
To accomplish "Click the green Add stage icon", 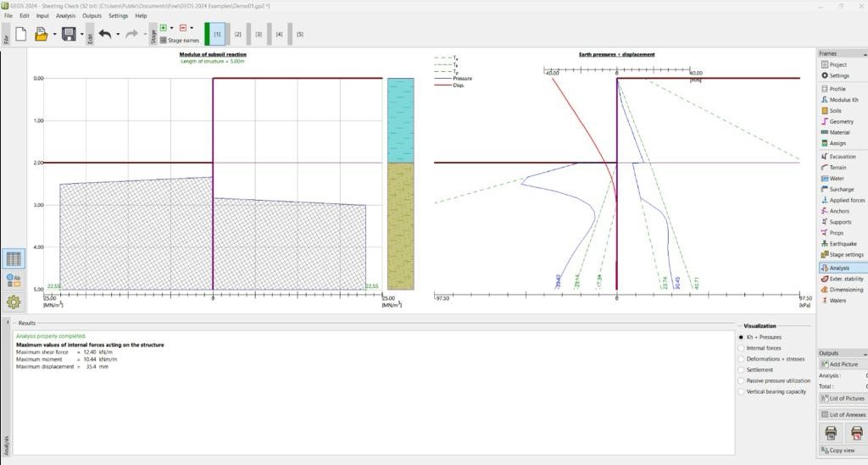I will [x=163, y=28].
